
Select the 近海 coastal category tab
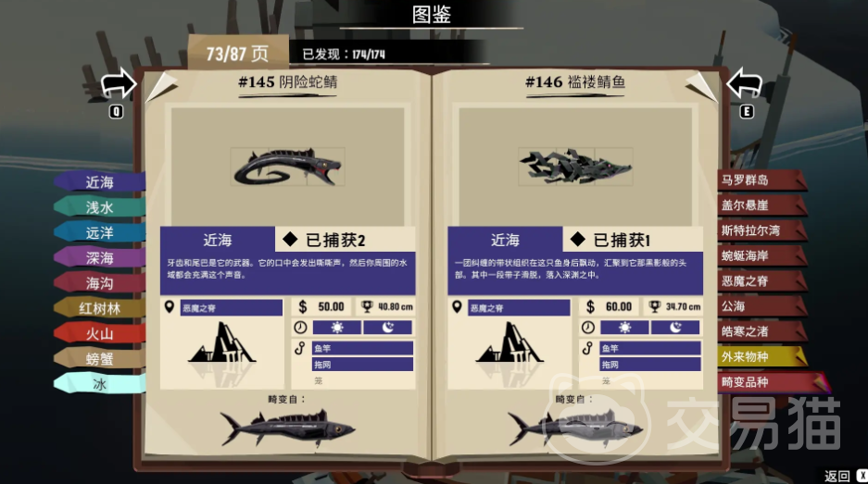point(100,182)
